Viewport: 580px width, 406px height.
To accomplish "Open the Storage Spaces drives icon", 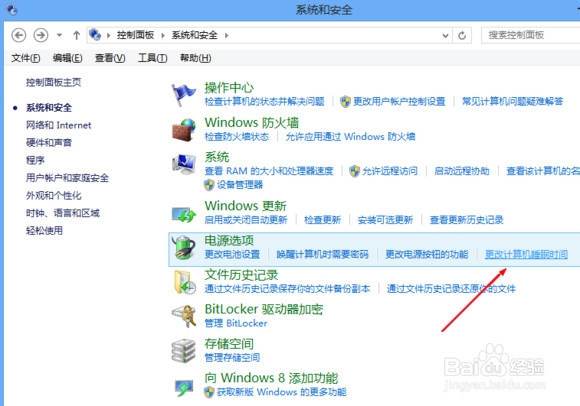I will coord(183,351).
